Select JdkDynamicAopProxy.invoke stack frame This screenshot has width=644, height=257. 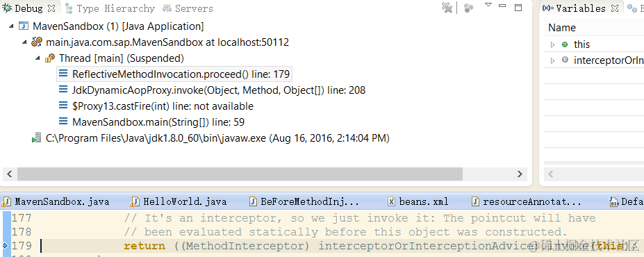click(219, 90)
